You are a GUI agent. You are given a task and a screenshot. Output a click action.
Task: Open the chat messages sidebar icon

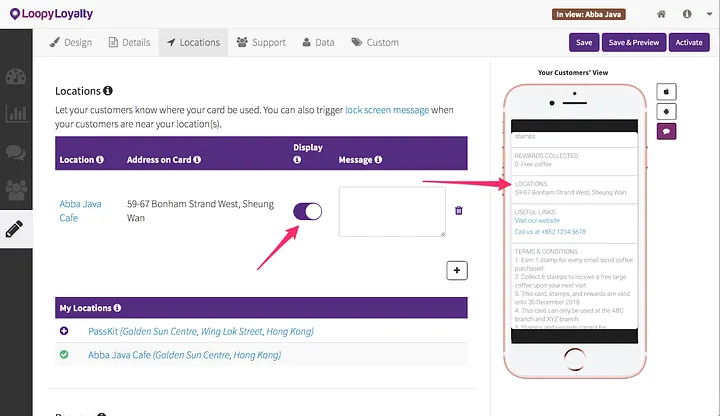point(16,152)
